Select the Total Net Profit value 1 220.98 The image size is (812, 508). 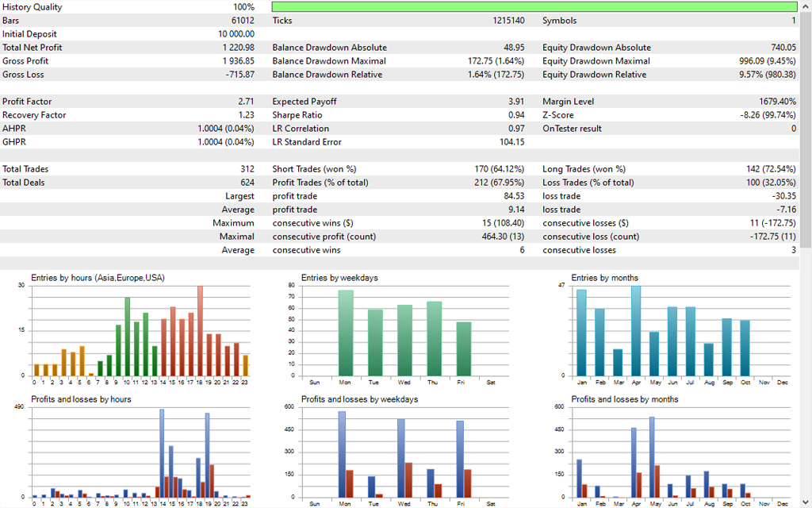[x=239, y=48]
